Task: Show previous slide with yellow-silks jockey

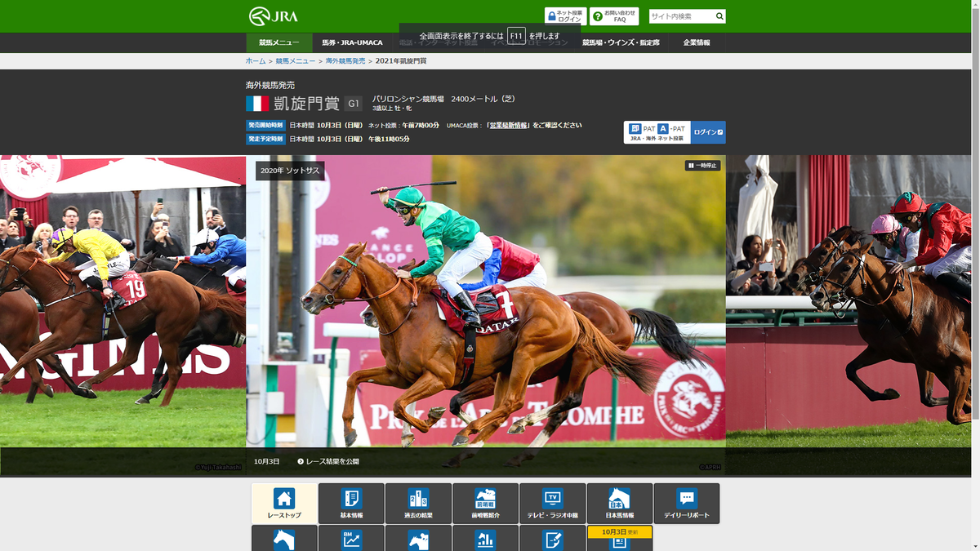Action: tap(122, 315)
